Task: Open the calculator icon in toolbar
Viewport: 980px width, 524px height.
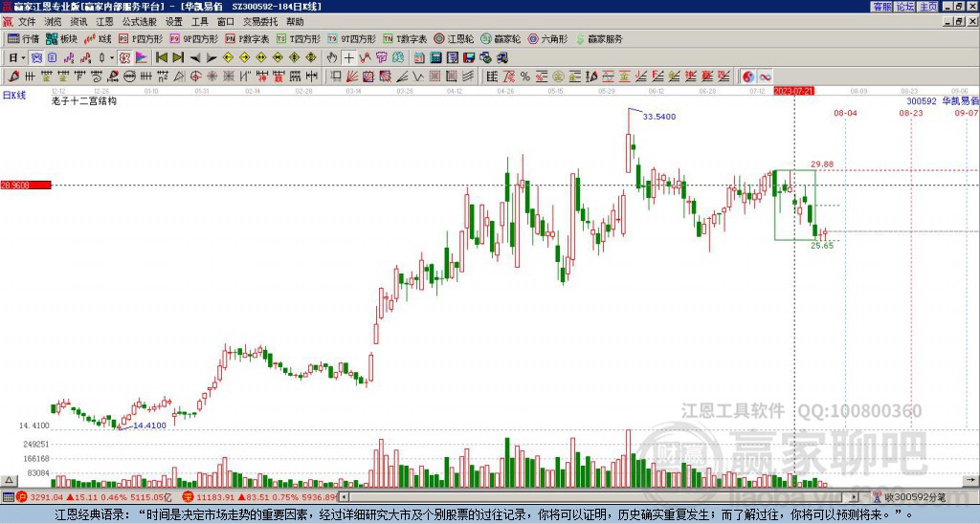Action: pos(435,57)
